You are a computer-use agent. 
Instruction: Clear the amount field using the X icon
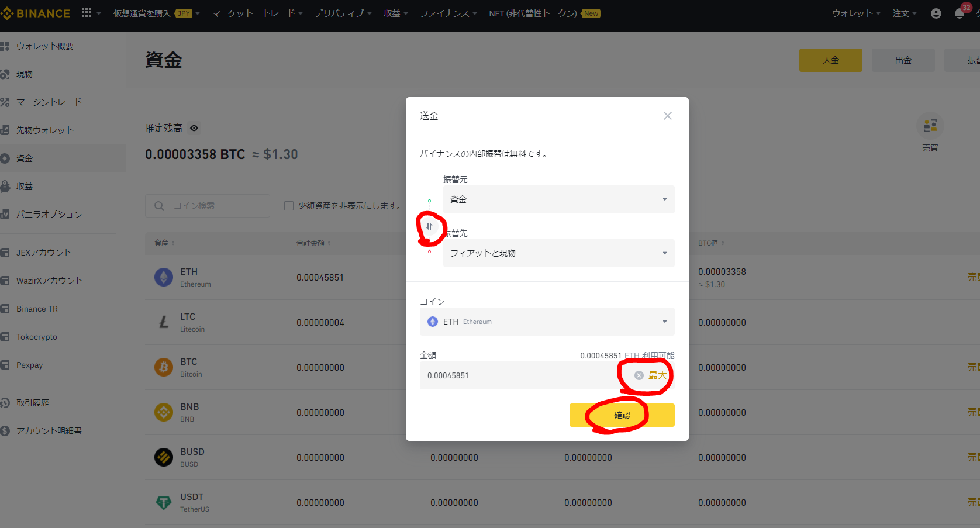tap(639, 375)
